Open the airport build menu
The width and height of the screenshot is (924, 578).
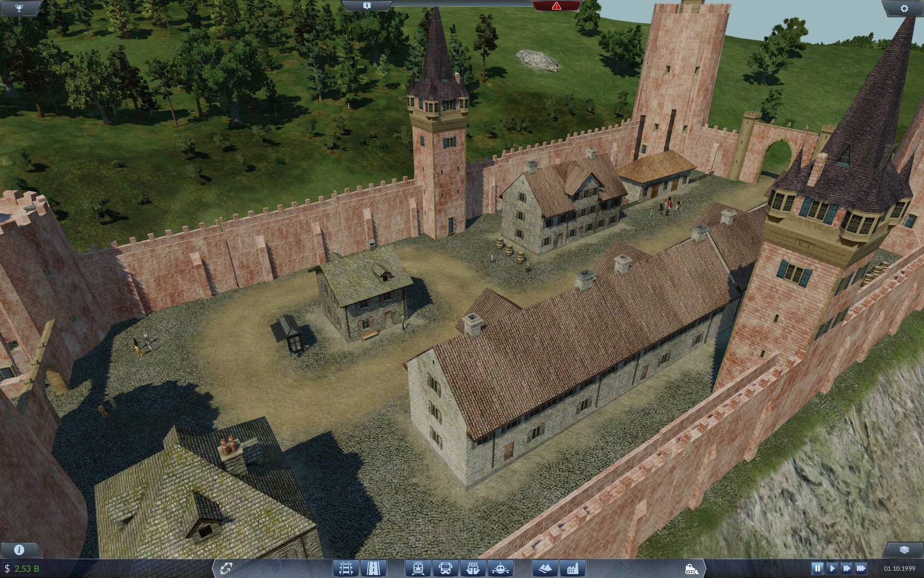pos(500,569)
